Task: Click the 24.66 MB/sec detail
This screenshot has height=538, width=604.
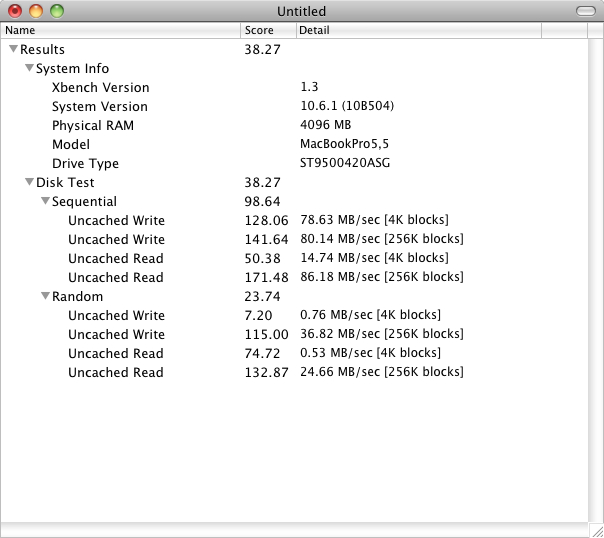Action: point(382,372)
